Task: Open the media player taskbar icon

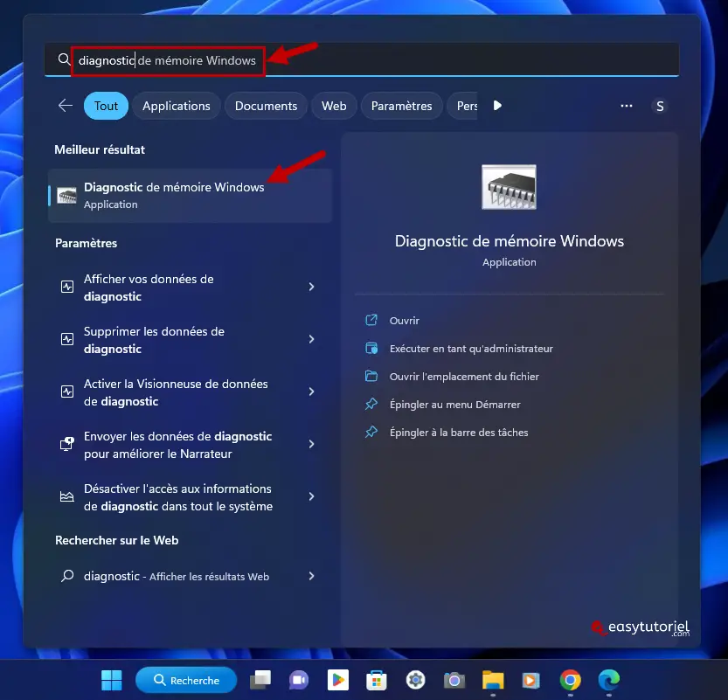Action: [x=531, y=680]
